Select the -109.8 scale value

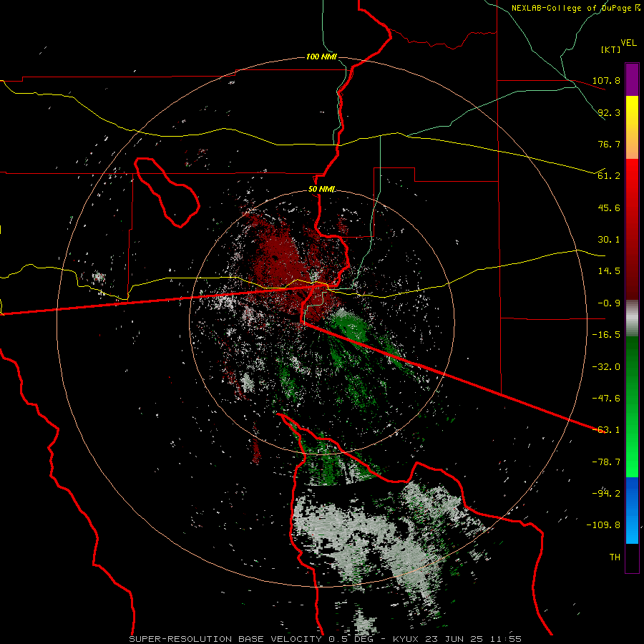tap(603, 525)
